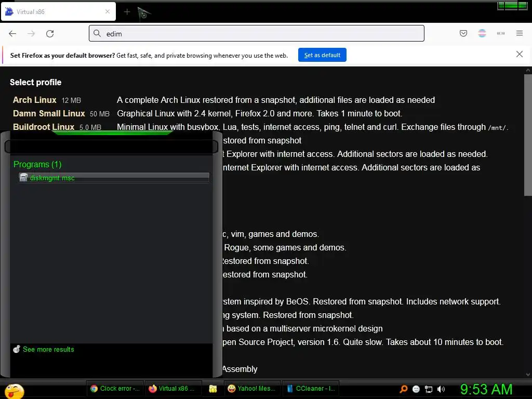Click the Set as default button
The width and height of the screenshot is (532, 399).
pyautogui.click(x=322, y=55)
